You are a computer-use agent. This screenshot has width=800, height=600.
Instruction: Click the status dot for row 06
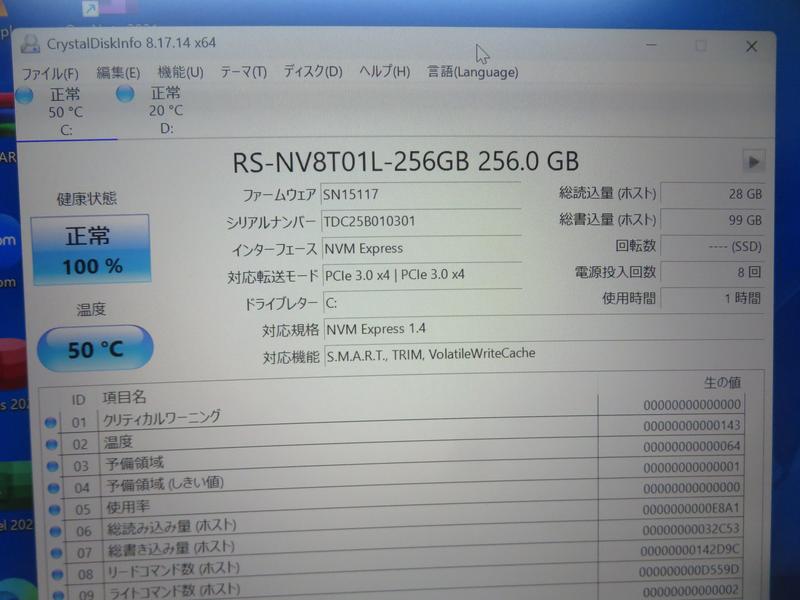point(56,531)
